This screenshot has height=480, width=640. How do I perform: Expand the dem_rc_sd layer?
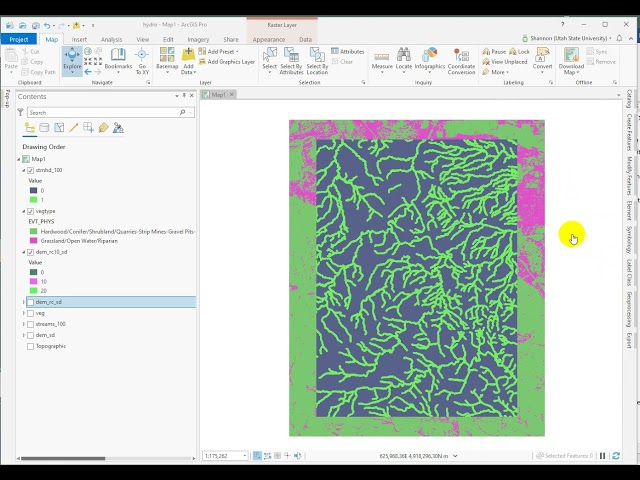[24, 302]
